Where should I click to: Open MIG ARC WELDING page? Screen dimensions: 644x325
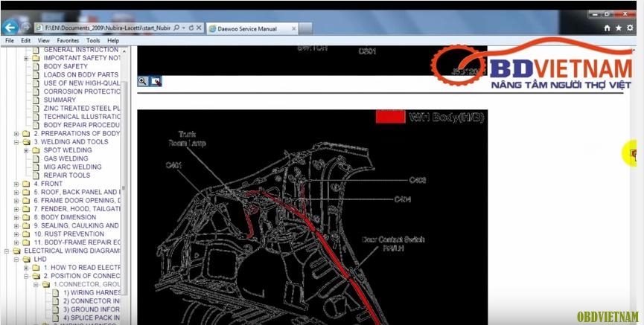click(72, 167)
